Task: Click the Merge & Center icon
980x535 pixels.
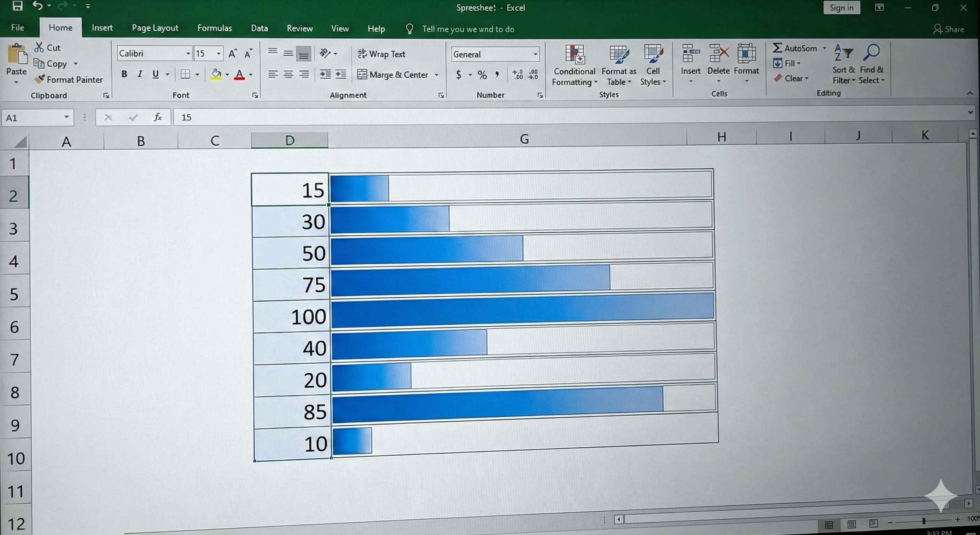Action: (x=362, y=74)
